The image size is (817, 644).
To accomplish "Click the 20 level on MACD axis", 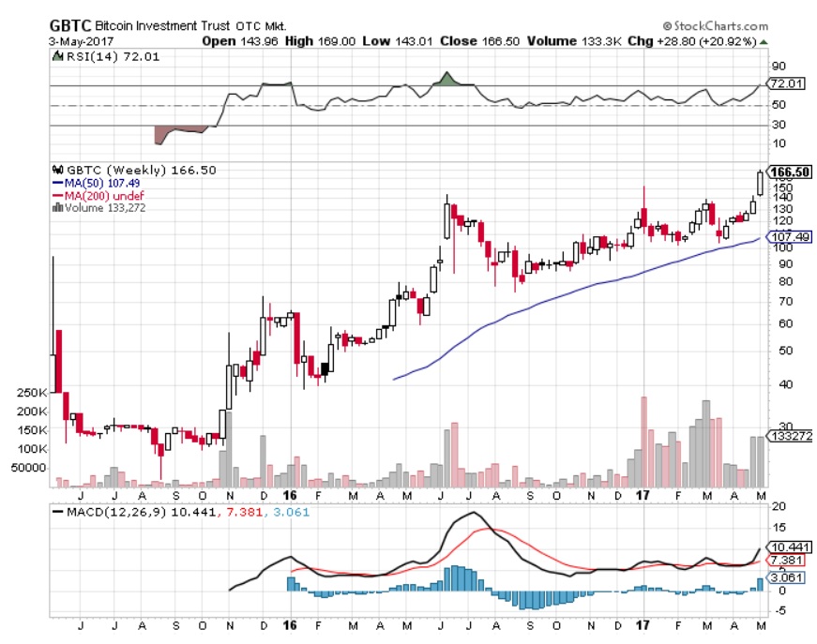I will [779, 506].
